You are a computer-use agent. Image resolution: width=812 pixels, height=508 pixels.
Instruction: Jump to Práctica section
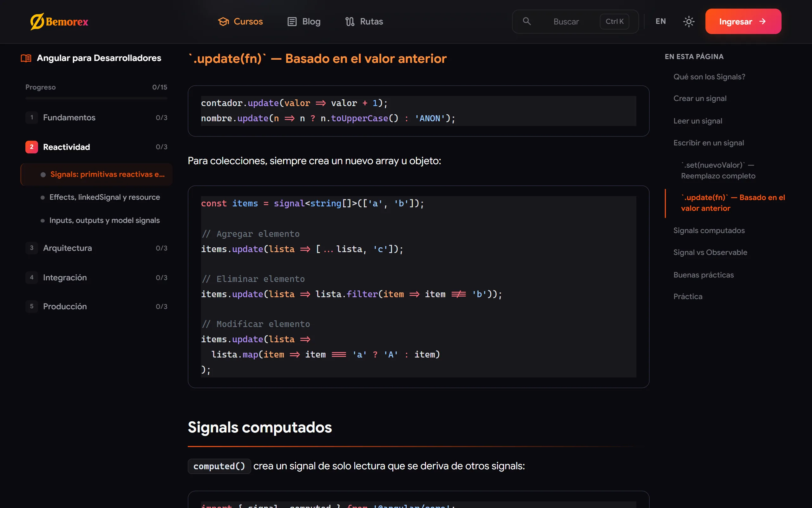tap(688, 296)
